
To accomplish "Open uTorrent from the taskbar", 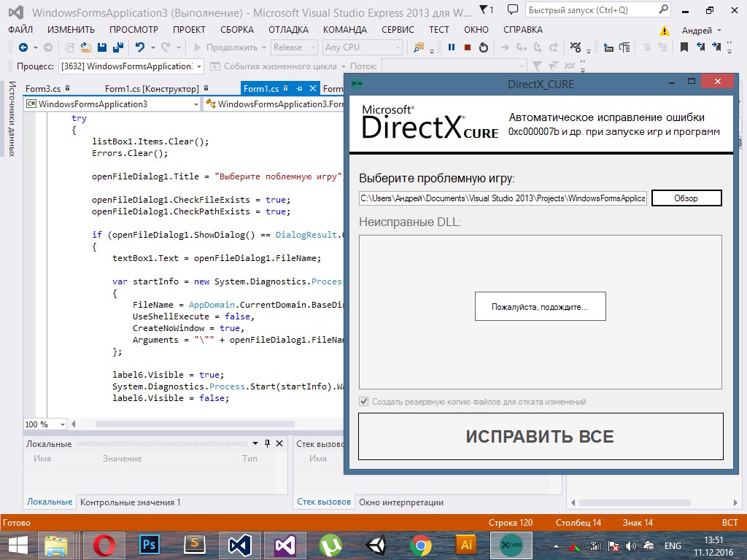I will point(330,545).
